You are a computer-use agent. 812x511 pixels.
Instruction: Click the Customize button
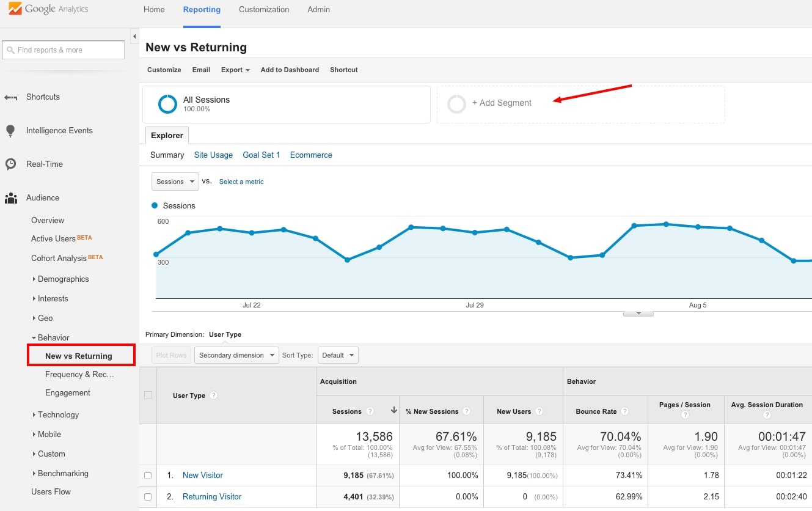click(x=164, y=70)
